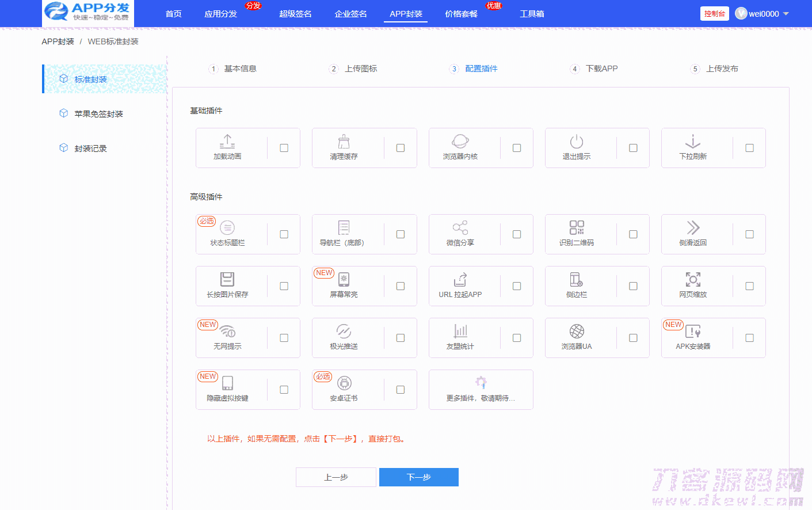Tick the 导航栏（底部）checkbox

coord(401,234)
